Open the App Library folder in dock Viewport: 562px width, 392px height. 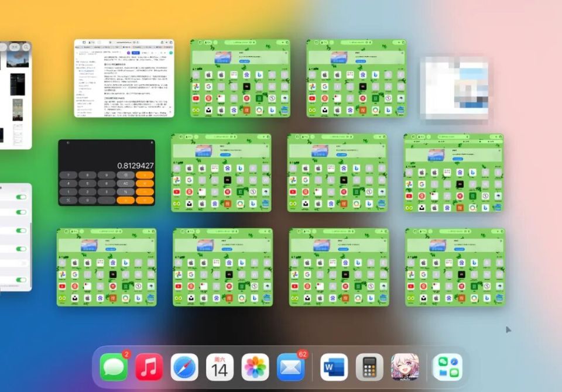(448, 367)
